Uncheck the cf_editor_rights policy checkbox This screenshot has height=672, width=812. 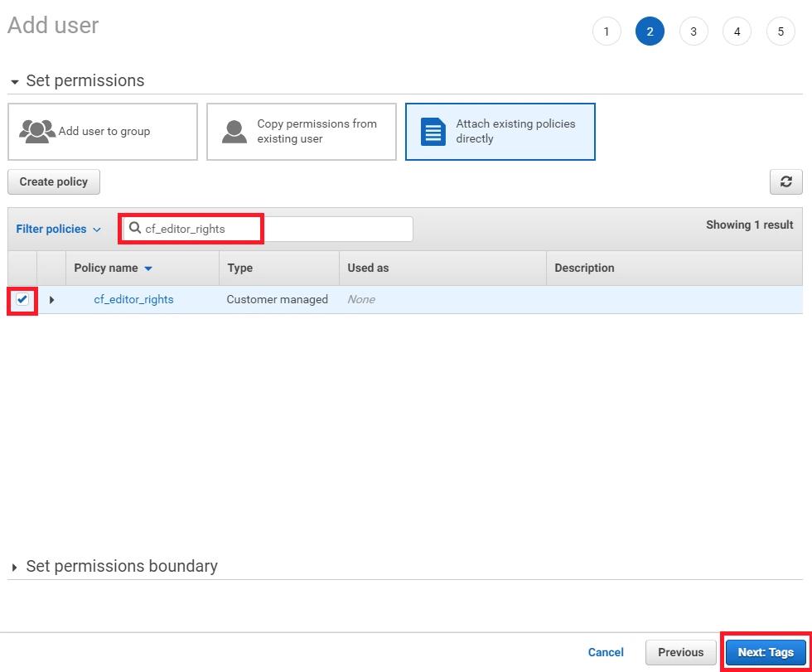(22, 300)
